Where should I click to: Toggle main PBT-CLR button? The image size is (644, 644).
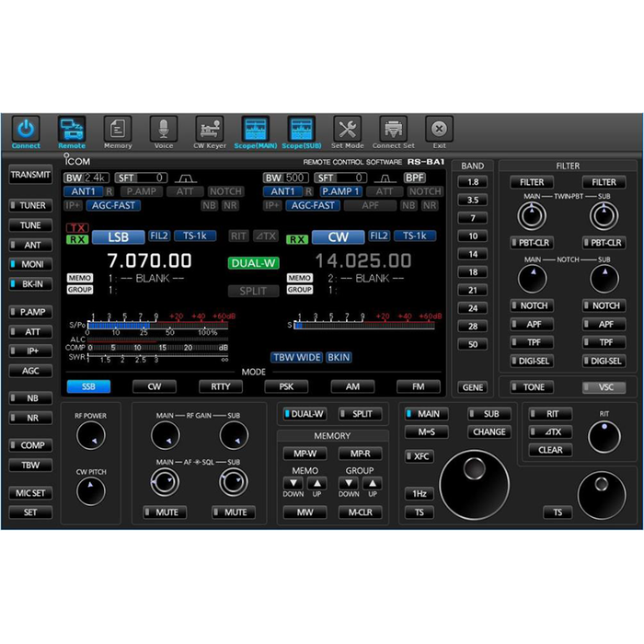pyautogui.click(x=532, y=243)
